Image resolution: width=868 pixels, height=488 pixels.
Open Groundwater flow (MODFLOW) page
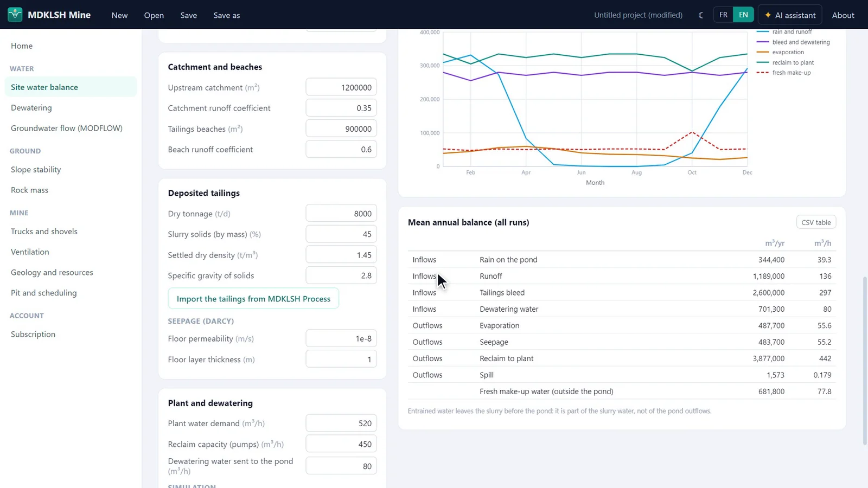(71, 128)
